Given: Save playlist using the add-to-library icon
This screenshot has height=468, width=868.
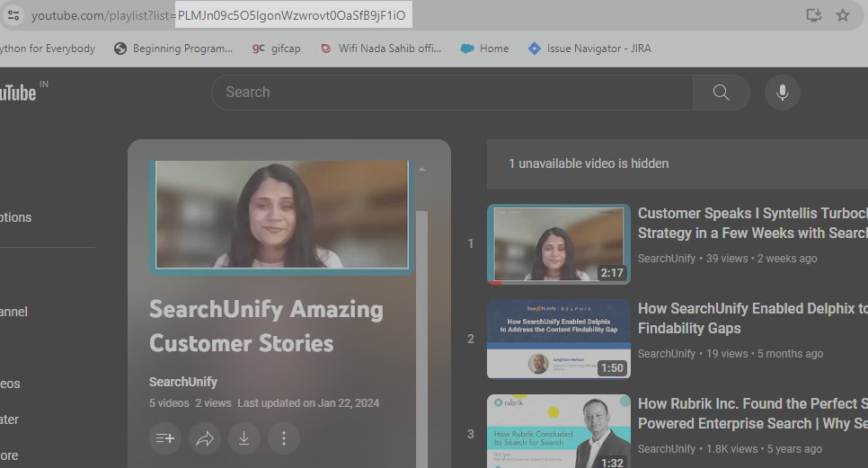Looking at the screenshot, I should (165, 438).
